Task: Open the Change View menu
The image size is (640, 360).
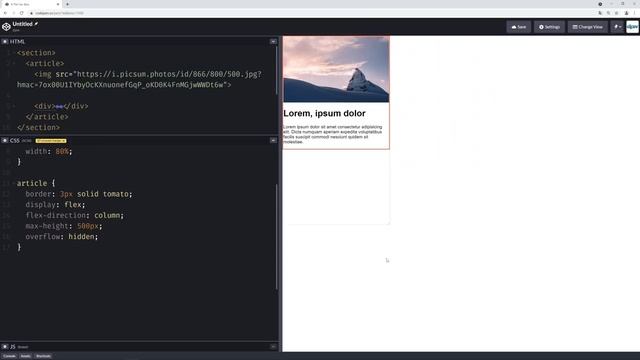Action: 587,27
